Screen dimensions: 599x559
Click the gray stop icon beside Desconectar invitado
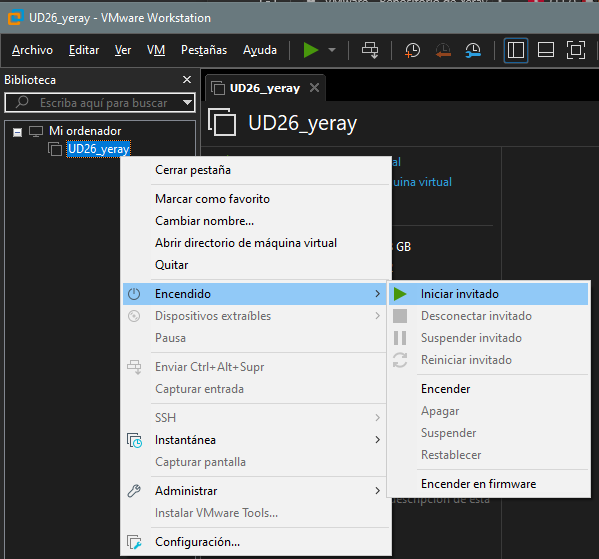400,316
